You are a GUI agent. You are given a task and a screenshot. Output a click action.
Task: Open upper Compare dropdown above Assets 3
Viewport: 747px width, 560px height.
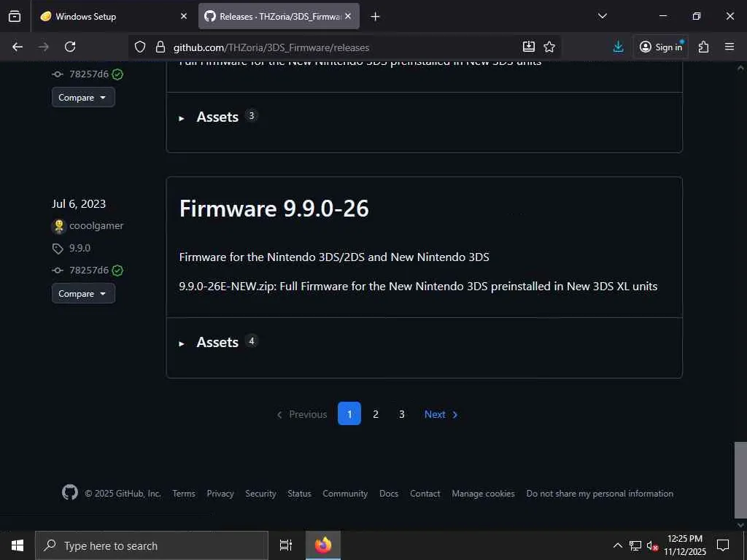coord(83,97)
